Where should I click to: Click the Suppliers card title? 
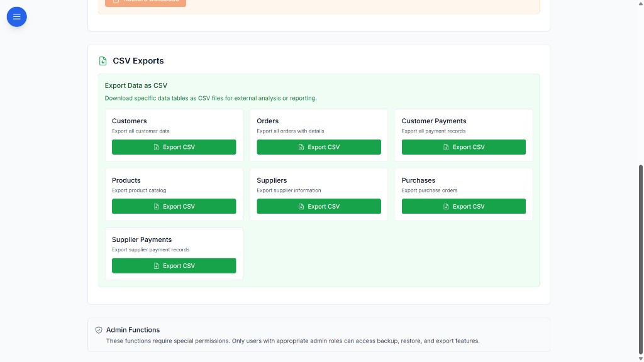[x=272, y=180]
